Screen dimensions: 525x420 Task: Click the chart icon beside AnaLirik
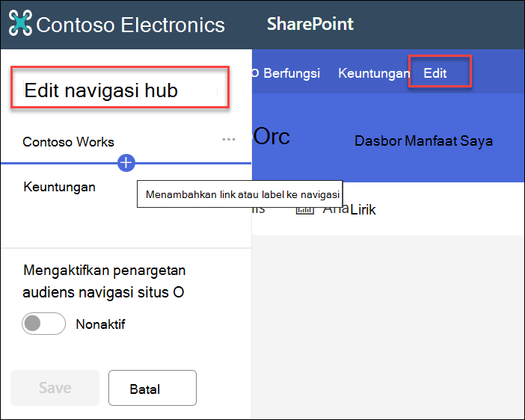pyautogui.click(x=304, y=211)
